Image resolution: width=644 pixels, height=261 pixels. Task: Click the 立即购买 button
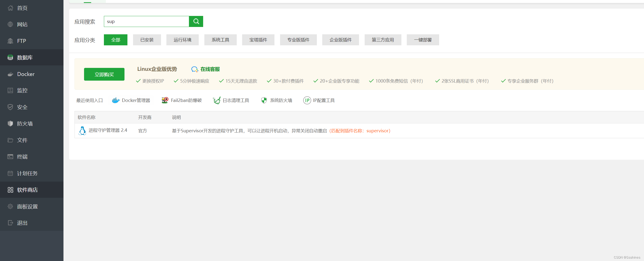(x=104, y=74)
